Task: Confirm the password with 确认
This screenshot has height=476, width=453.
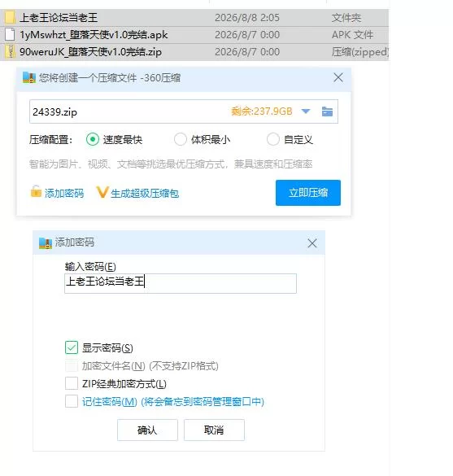Action: click(147, 430)
